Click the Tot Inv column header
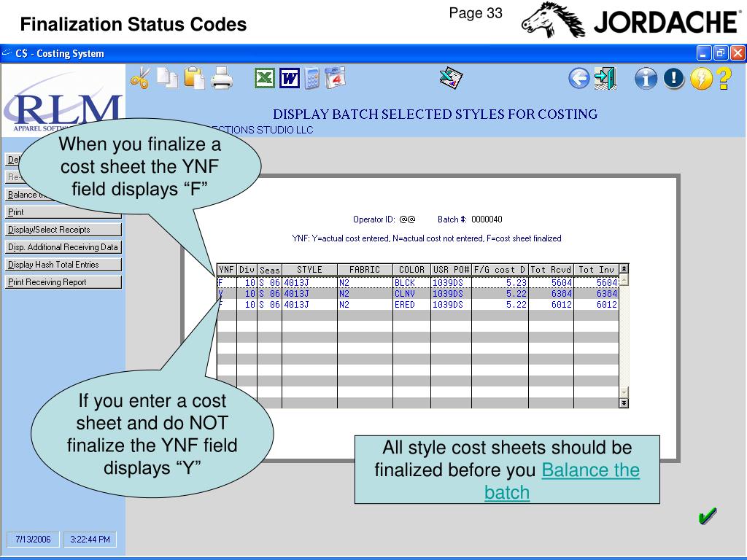Viewport: 747px width, 560px height. (x=596, y=270)
